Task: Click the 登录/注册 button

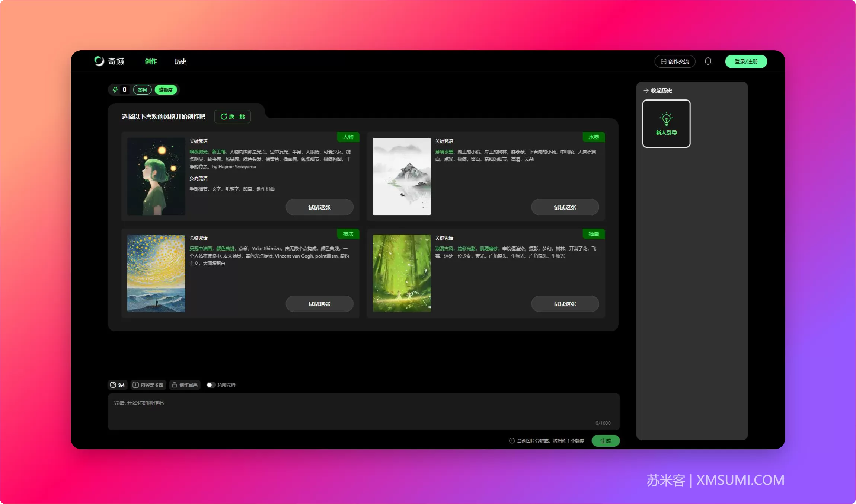Action: click(746, 61)
